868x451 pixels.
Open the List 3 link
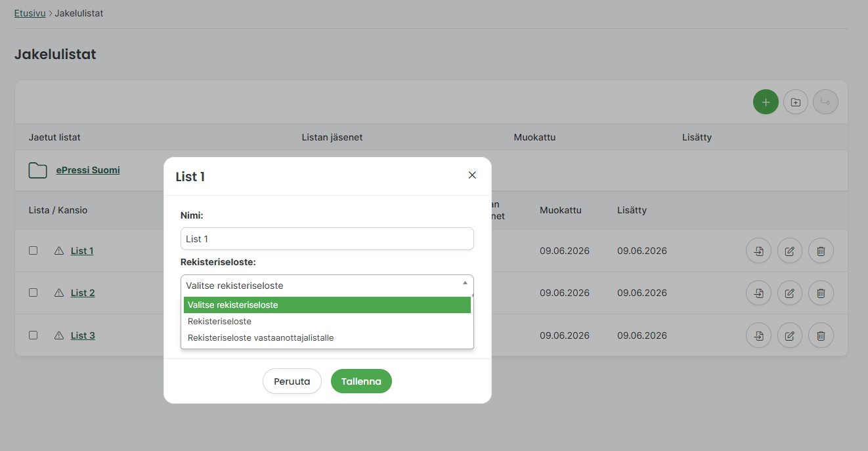[x=83, y=335]
